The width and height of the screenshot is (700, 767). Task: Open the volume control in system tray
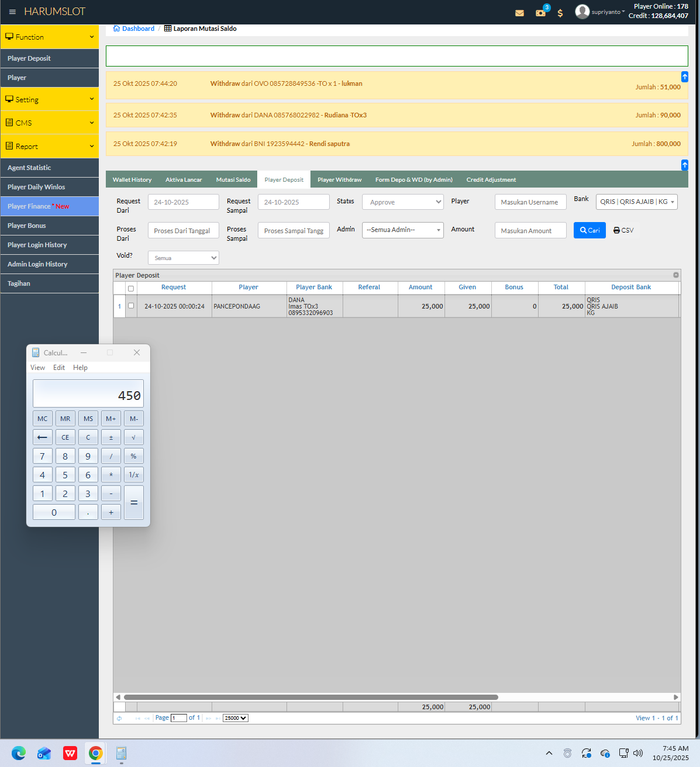click(638, 753)
